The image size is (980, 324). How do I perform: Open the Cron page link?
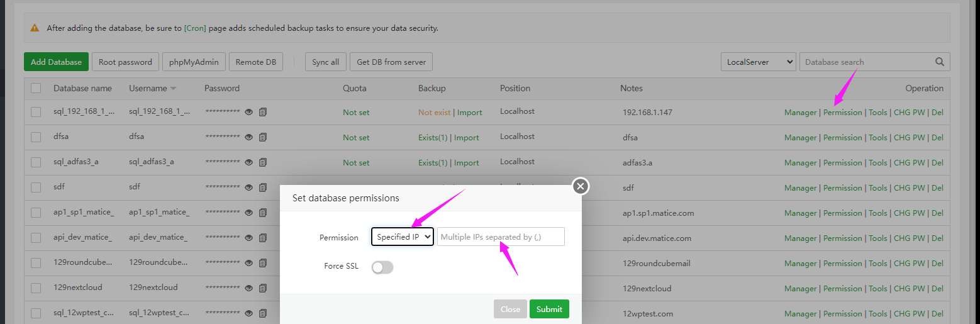tap(195, 28)
